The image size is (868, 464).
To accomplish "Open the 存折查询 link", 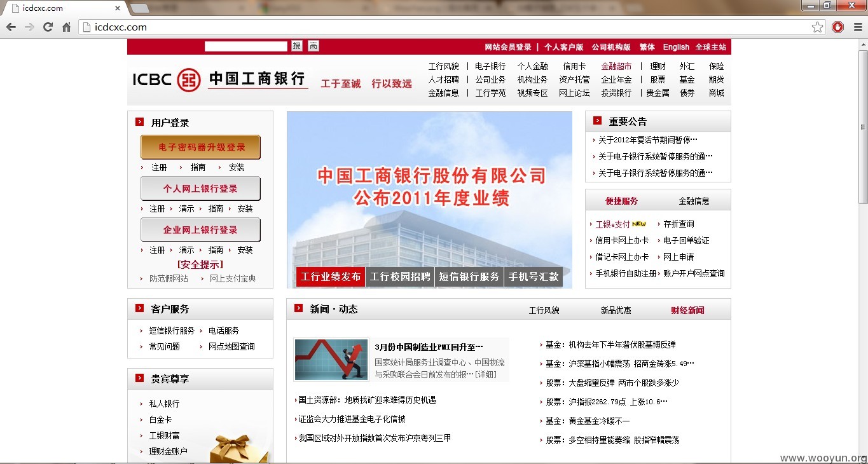I will pyautogui.click(x=679, y=224).
